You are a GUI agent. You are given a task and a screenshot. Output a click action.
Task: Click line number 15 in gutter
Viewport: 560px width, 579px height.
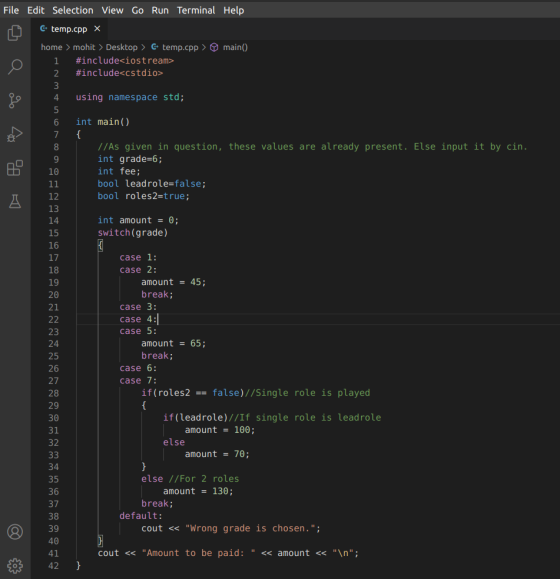click(54, 233)
